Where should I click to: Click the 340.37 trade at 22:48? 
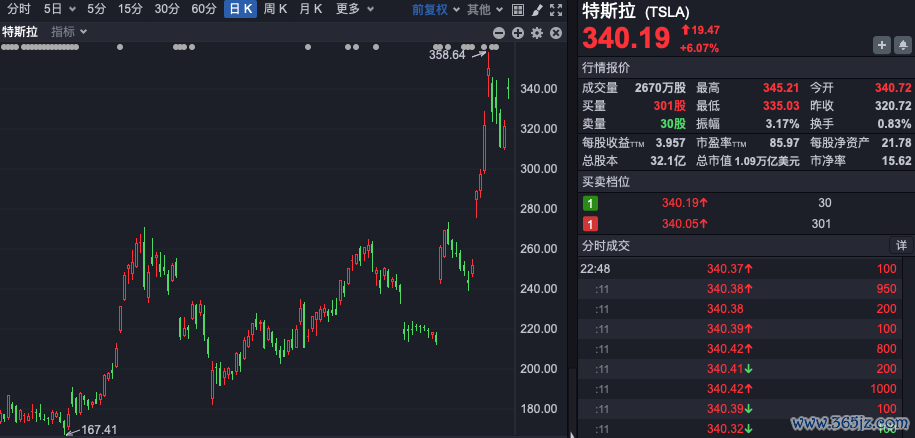[730, 269]
